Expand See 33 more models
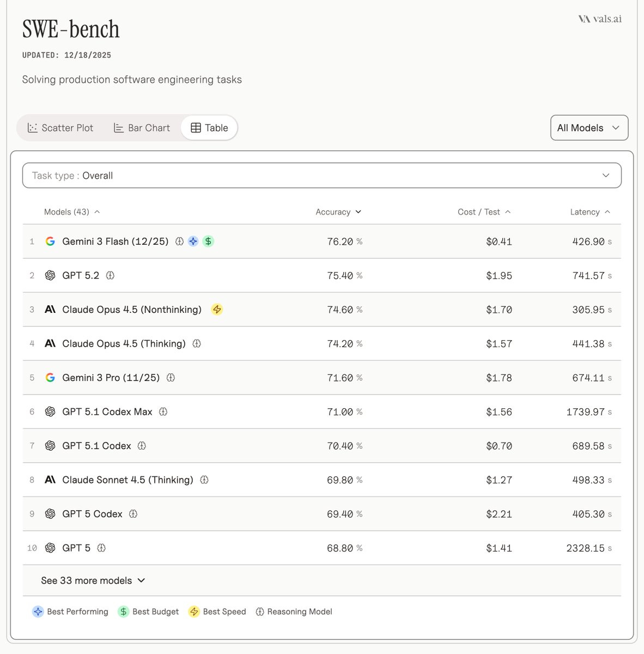The height and width of the screenshot is (654, 644). coord(93,580)
